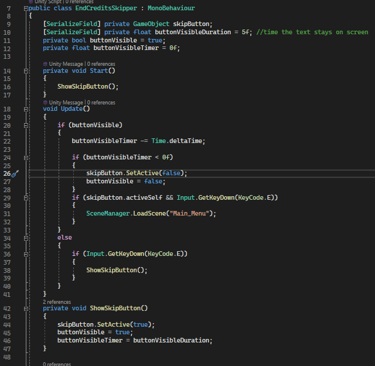The image size is (375, 366).
Task: Collapse the Input.GetKeyDown if block on line 36
Action: click(26, 254)
